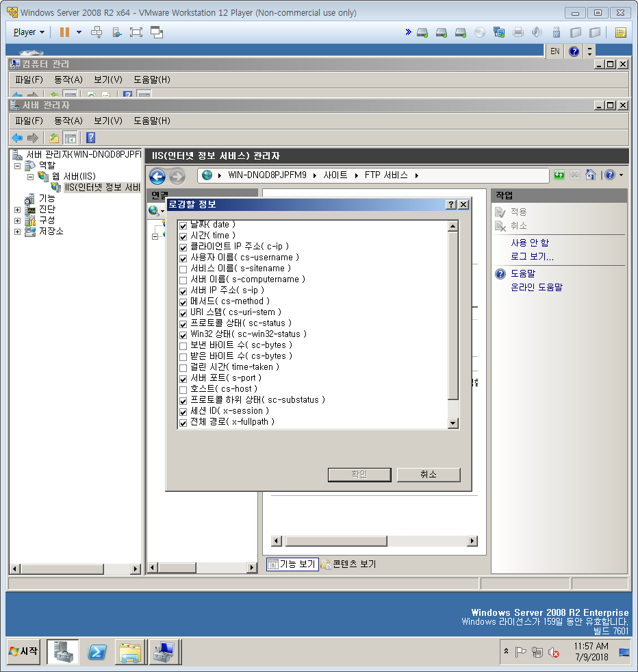Viewport: 638px width, 672px height.
Task: Click the VMware sound card device icon
Action: pos(537,32)
